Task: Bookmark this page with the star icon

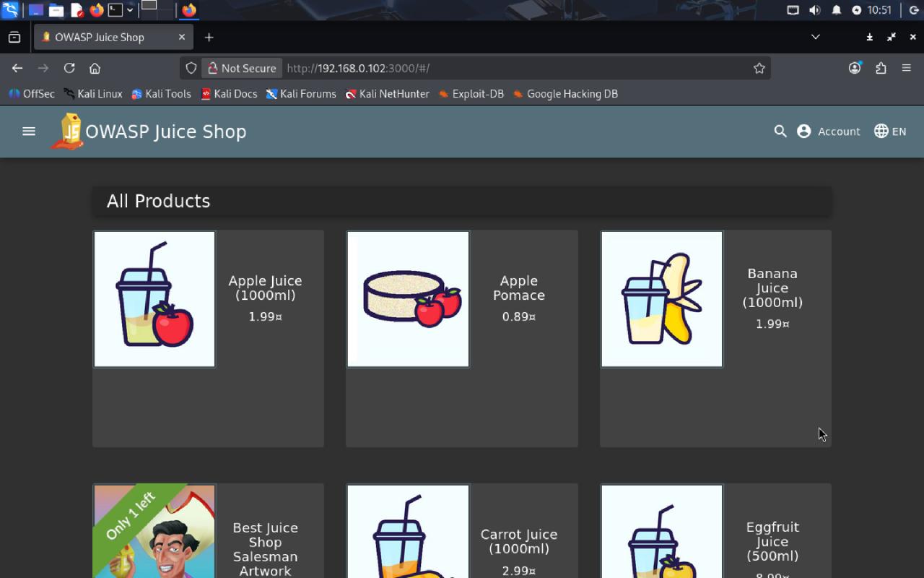Action: pyautogui.click(x=759, y=68)
